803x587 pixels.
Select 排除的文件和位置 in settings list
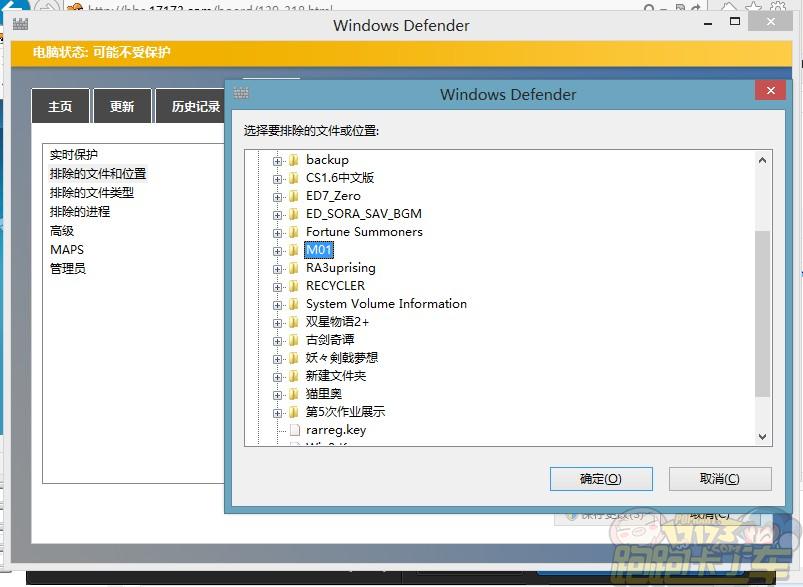[x=98, y=174]
